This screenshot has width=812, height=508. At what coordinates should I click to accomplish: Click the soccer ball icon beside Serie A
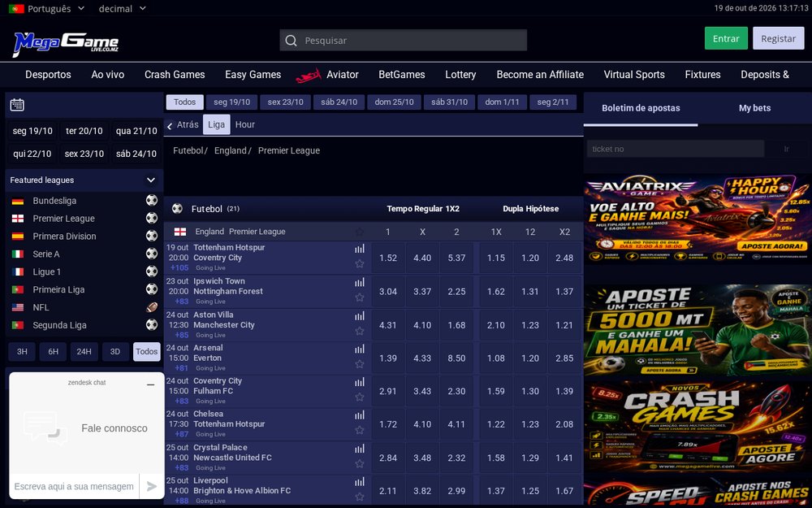152,254
